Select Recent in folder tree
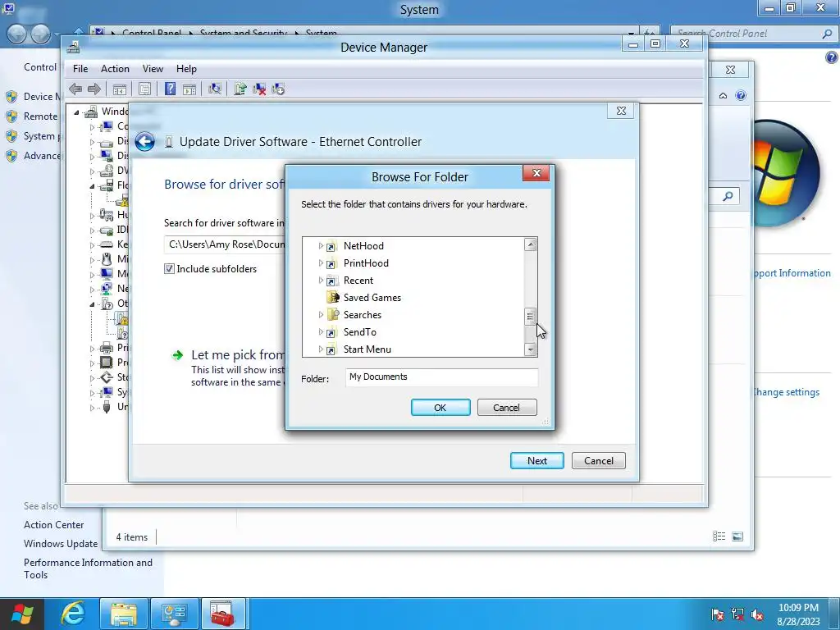 pos(358,281)
